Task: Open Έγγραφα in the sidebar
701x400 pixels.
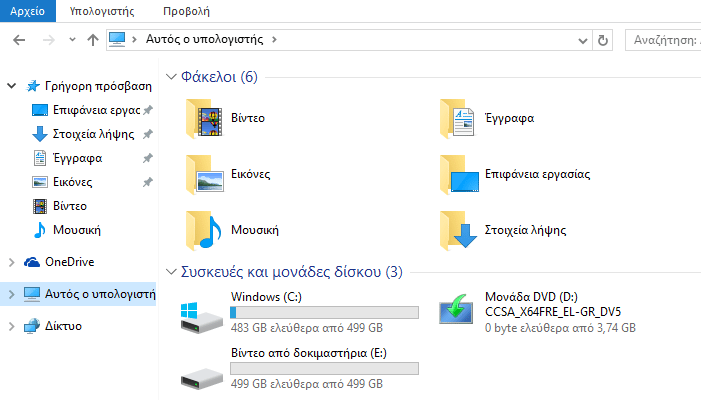Action: [x=78, y=158]
